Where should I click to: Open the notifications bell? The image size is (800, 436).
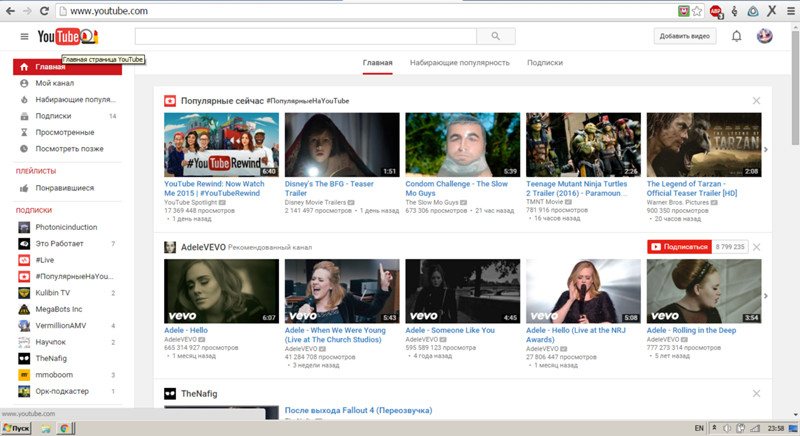[x=736, y=36]
